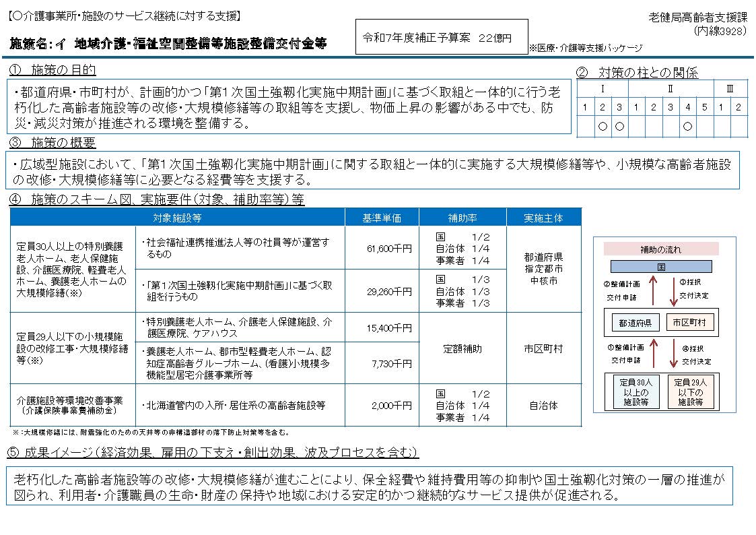Click the pillar table header Ⅲ
This screenshot has width=756, height=535.
pyautogui.click(x=730, y=89)
